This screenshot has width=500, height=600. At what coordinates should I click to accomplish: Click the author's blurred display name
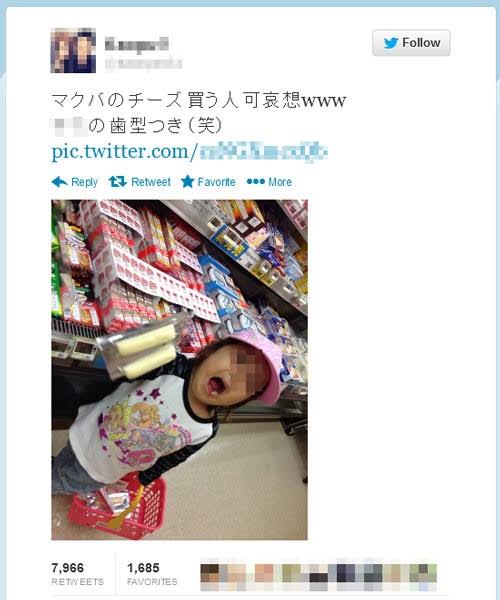[x=137, y=44]
